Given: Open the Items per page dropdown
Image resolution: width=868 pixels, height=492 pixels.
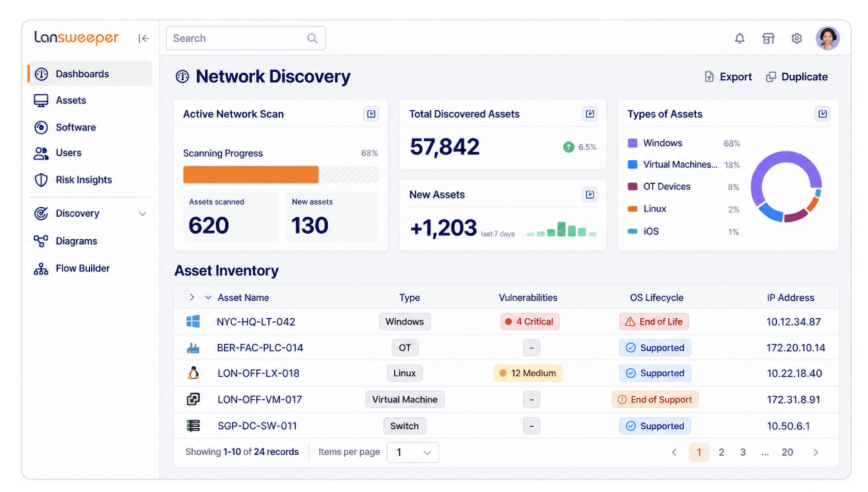Looking at the screenshot, I should (413, 452).
